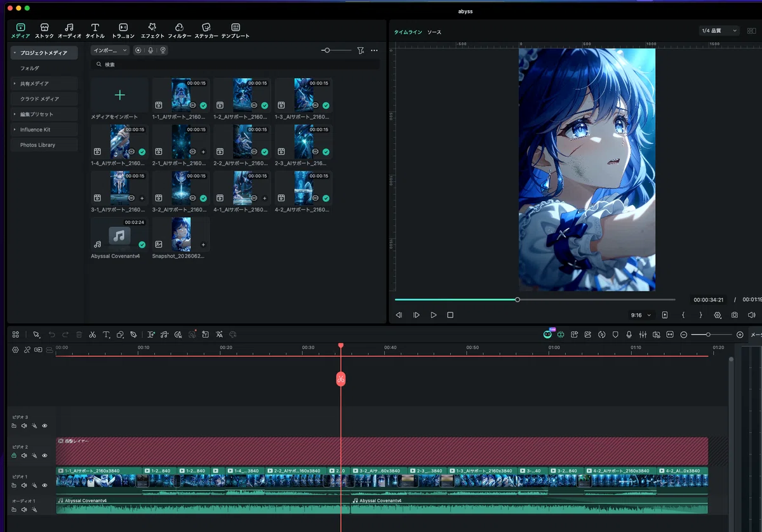Open the audio mixer sliders icon
Image resolution: width=762 pixels, height=532 pixels.
click(643, 335)
